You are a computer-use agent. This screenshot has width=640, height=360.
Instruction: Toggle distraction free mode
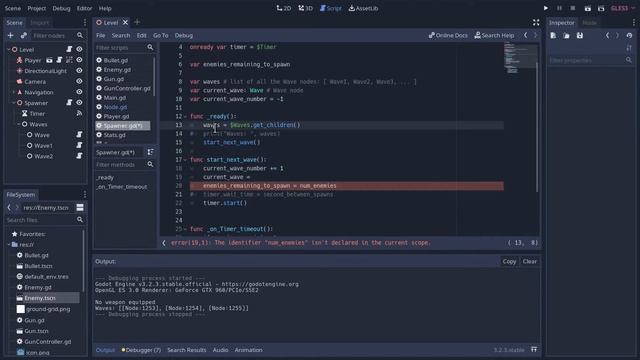536,22
